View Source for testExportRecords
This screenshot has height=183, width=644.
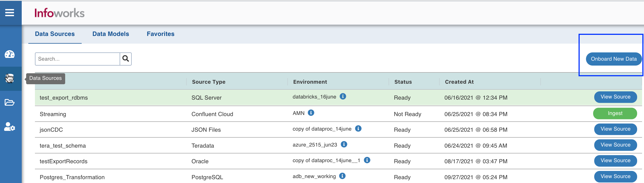coord(615,161)
